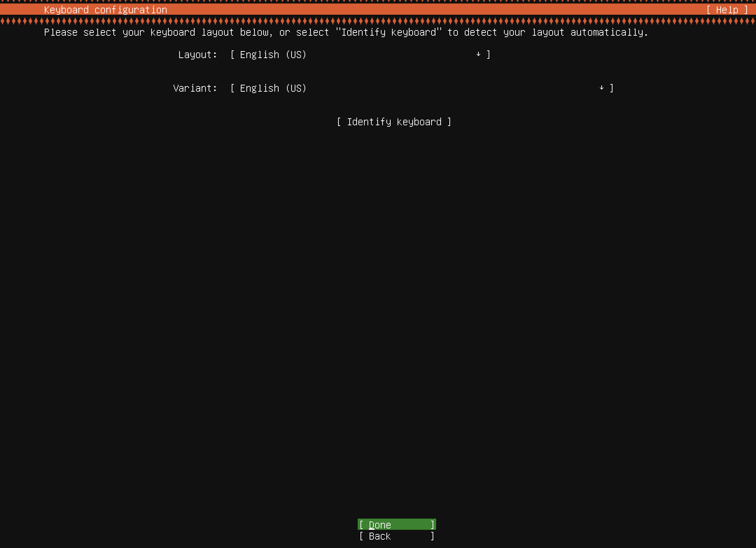This screenshot has height=548, width=756.
Task: Open the Help menu in header
Action: (x=727, y=10)
